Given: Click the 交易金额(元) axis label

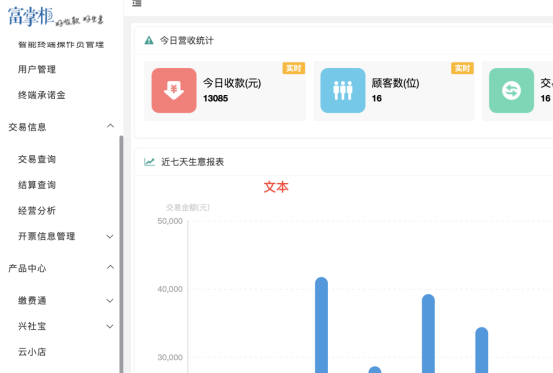Looking at the screenshot, I should [x=188, y=207].
